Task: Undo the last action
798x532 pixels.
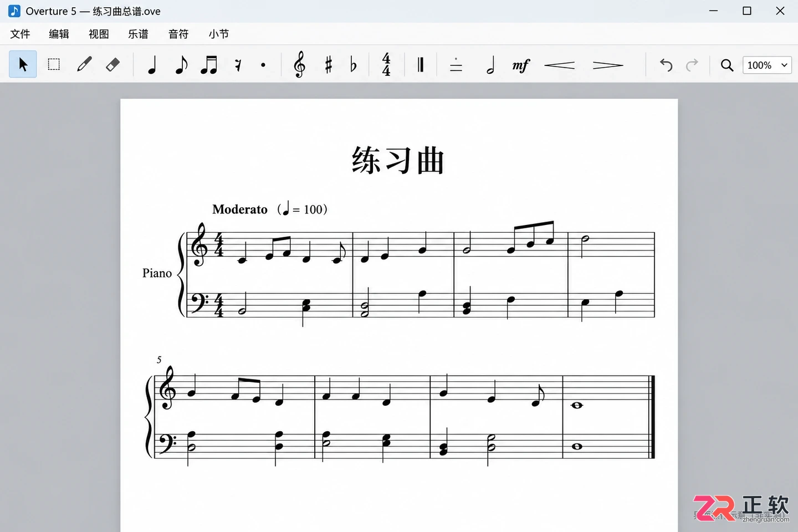Action: [x=666, y=65]
